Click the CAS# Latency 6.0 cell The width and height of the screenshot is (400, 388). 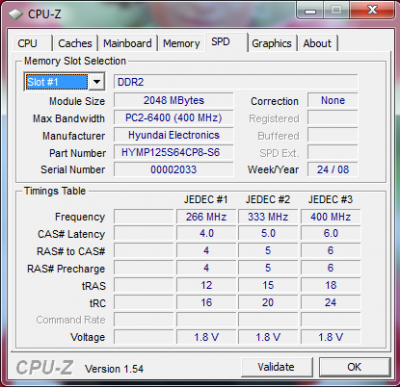(330, 233)
